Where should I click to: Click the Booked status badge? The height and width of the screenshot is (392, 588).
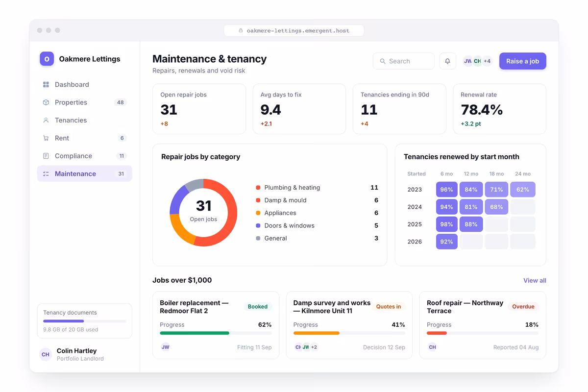tap(258, 307)
